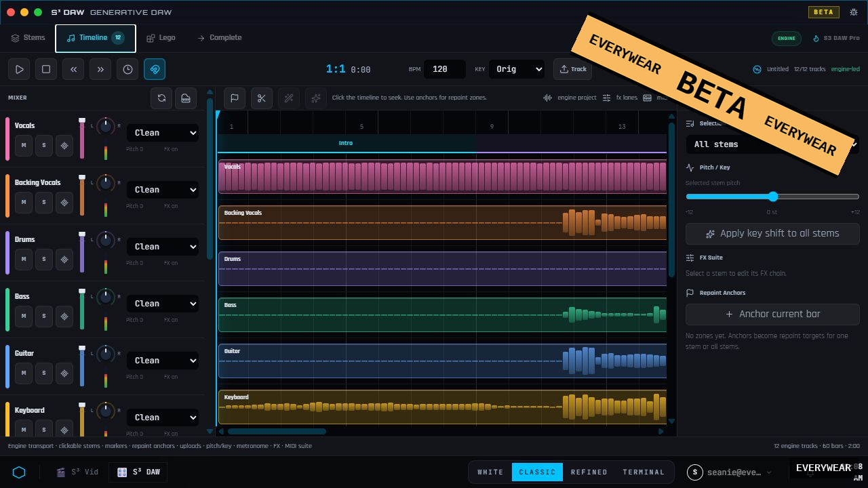Click Anchor current bar button
The width and height of the screenshot is (868, 488).
pyautogui.click(x=772, y=314)
